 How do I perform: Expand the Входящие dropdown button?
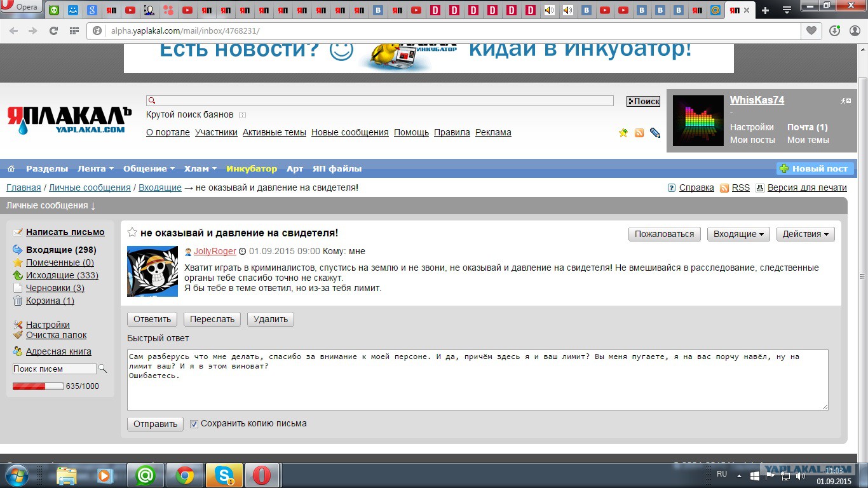point(739,234)
